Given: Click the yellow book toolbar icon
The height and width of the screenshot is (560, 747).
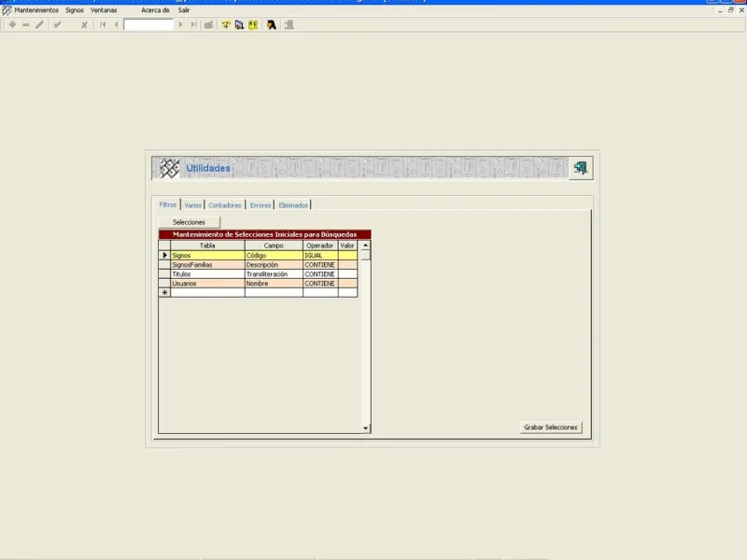Looking at the screenshot, I should (253, 25).
